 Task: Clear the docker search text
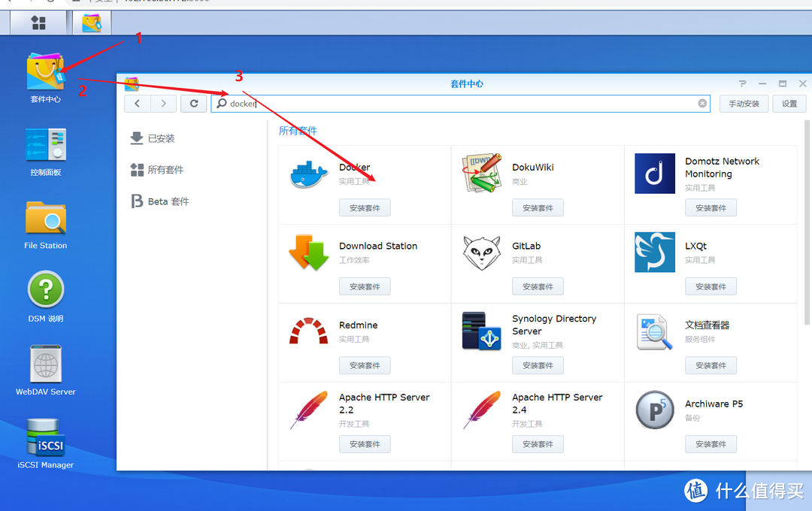pos(702,104)
